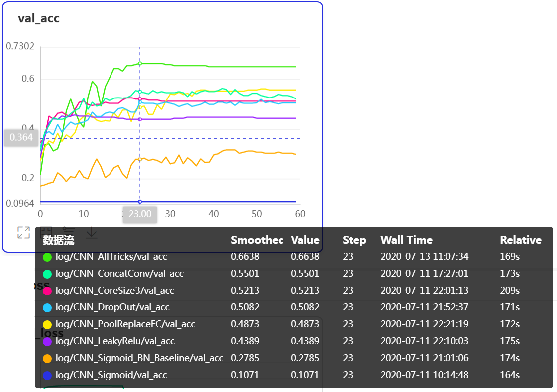The height and width of the screenshot is (392, 557).
Task: Click the Value column 0.1071 for CNN_Sigmoid
Action: coord(305,375)
